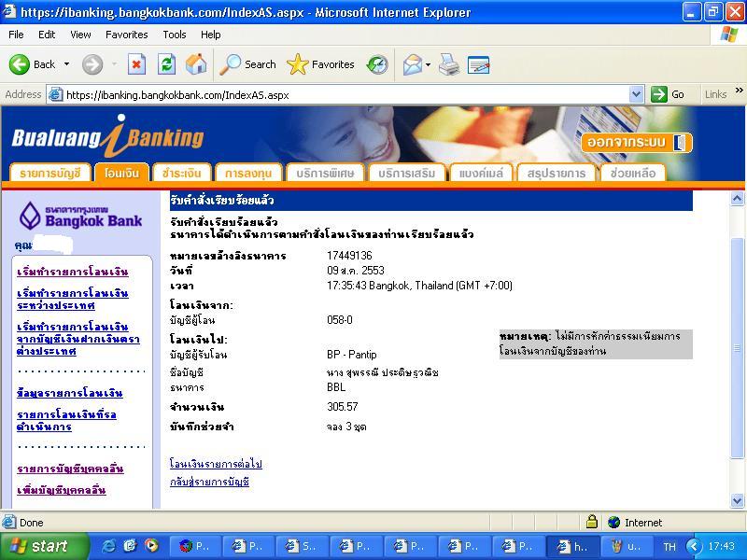
Task: Open the Tools menu
Action: coord(175,35)
